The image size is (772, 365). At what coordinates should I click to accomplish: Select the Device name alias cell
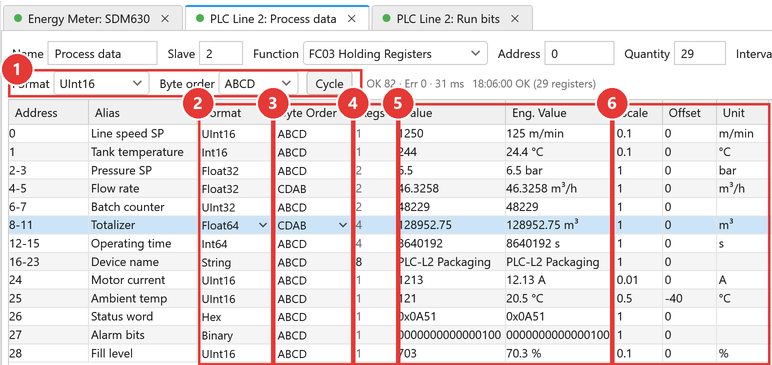pos(143,262)
